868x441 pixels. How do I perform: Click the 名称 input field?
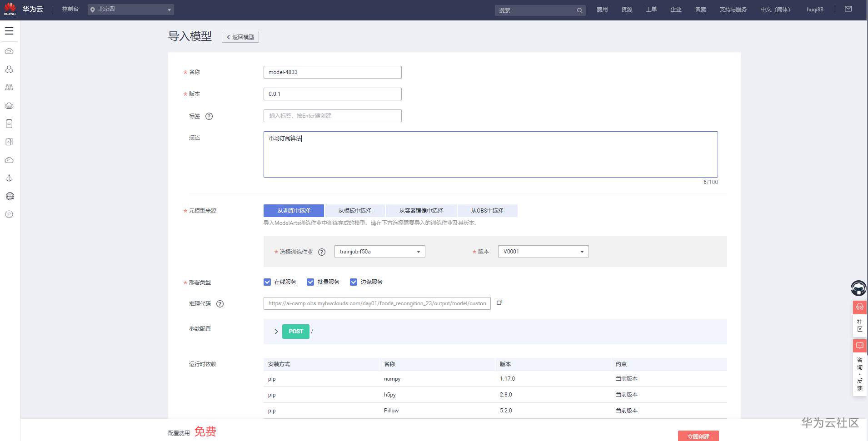[x=333, y=72]
